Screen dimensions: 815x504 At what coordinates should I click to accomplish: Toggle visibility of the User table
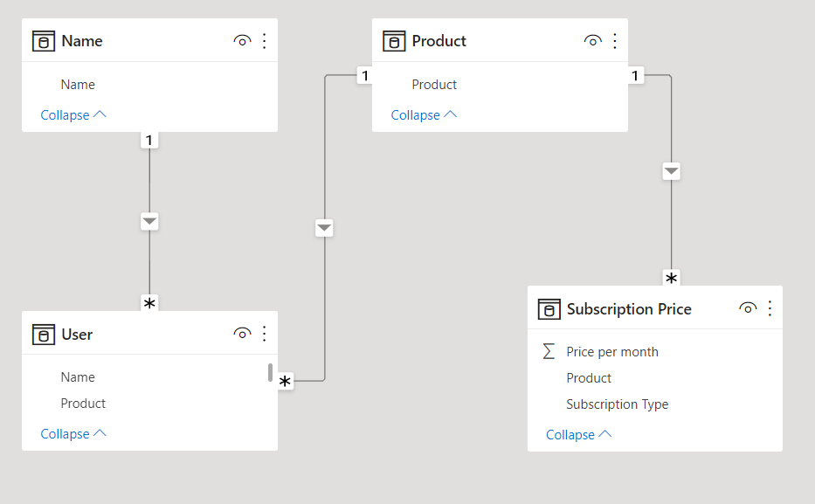click(x=242, y=334)
